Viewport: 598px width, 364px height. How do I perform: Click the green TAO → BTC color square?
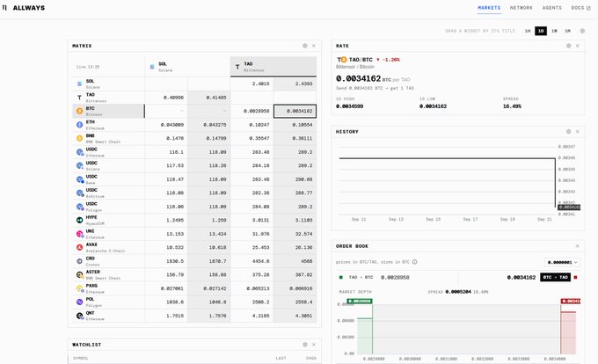click(x=341, y=277)
